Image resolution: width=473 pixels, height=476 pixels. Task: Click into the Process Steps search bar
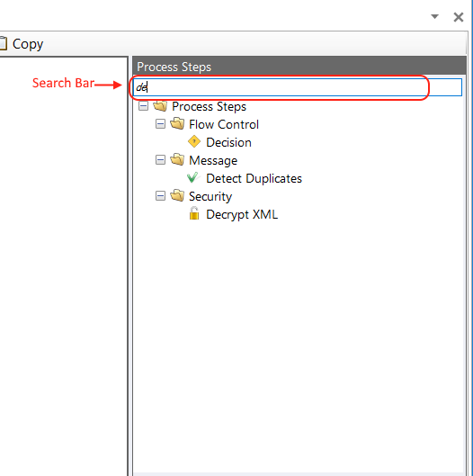(298, 87)
